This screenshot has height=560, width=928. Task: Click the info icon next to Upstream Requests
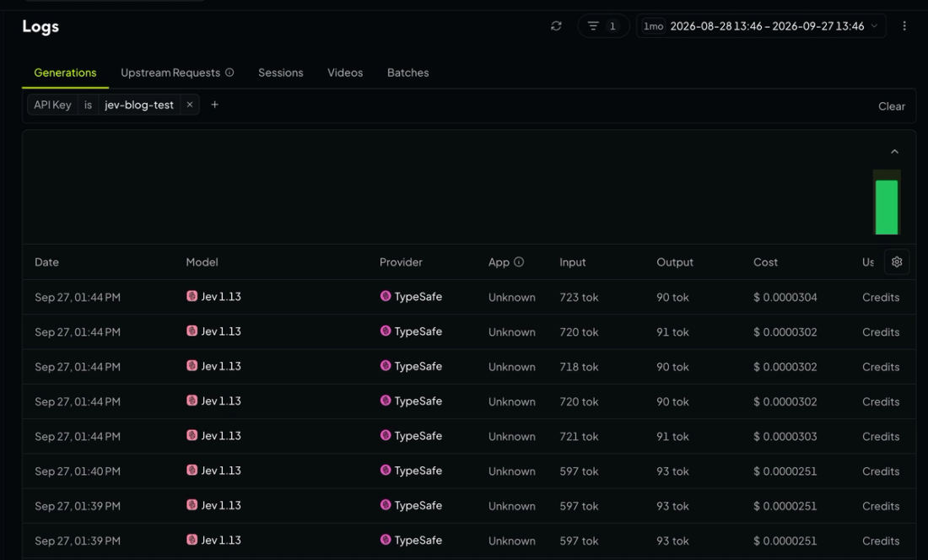tap(229, 73)
